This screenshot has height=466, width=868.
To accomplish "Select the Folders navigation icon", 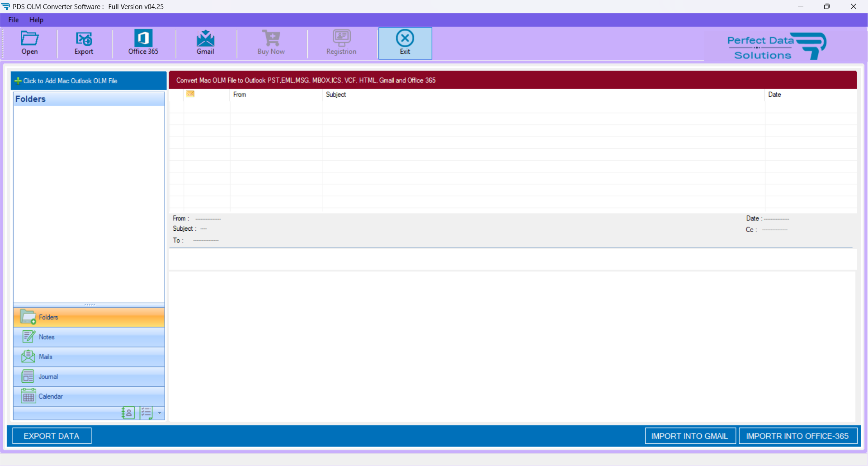I will point(28,317).
